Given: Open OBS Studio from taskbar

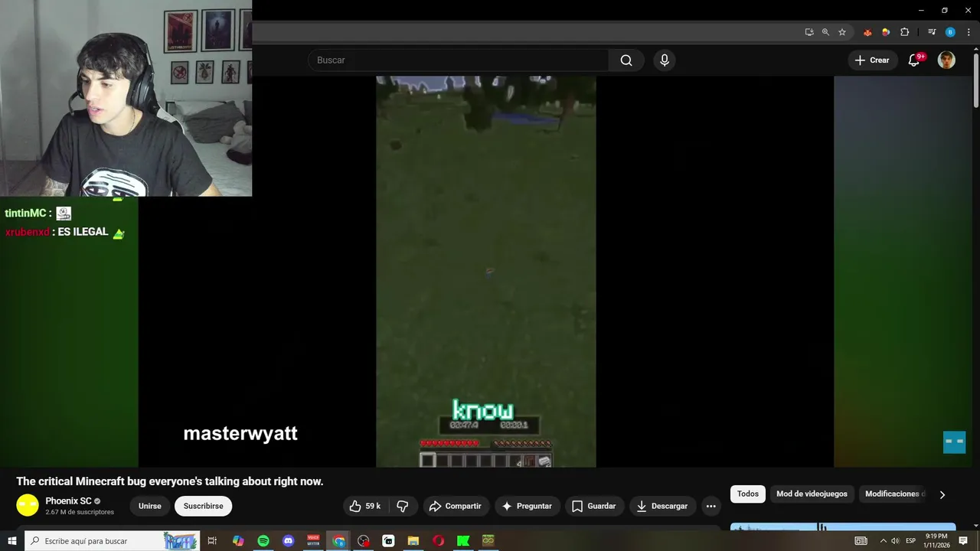Looking at the screenshot, I should pos(364,541).
